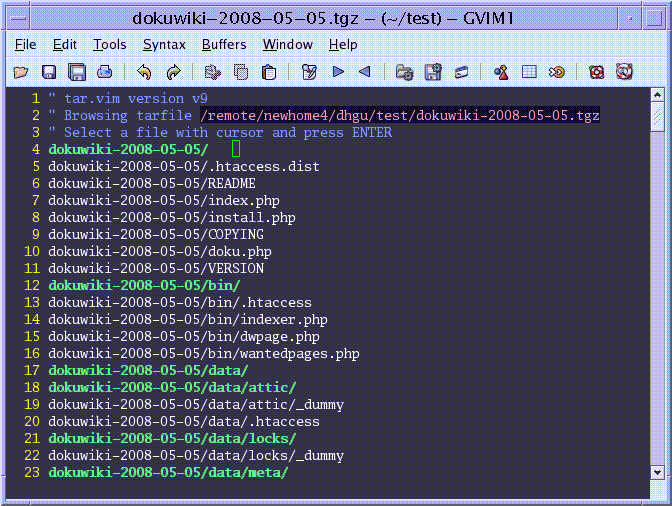Click the Print toolbar icon
The height and width of the screenshot is (506, 672).
coord(105,72)
